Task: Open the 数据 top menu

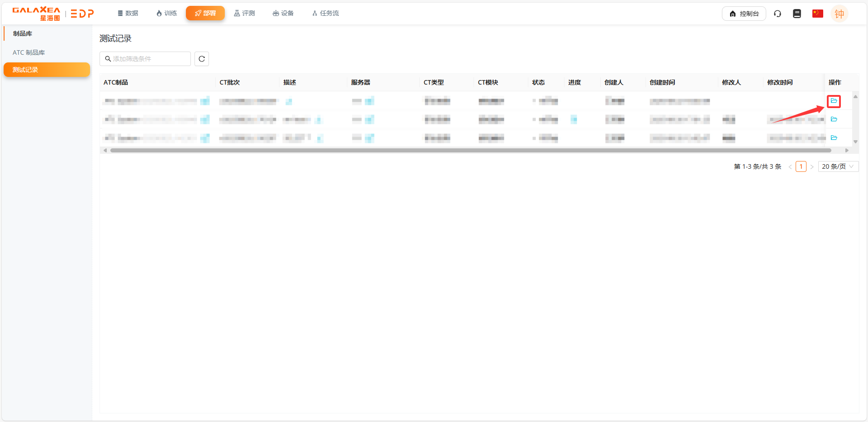Action: (x=128, y=14)
